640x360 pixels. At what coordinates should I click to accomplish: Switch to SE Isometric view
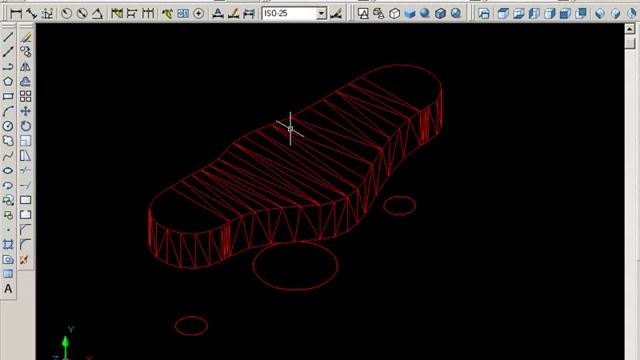click(x=616, y=13)
